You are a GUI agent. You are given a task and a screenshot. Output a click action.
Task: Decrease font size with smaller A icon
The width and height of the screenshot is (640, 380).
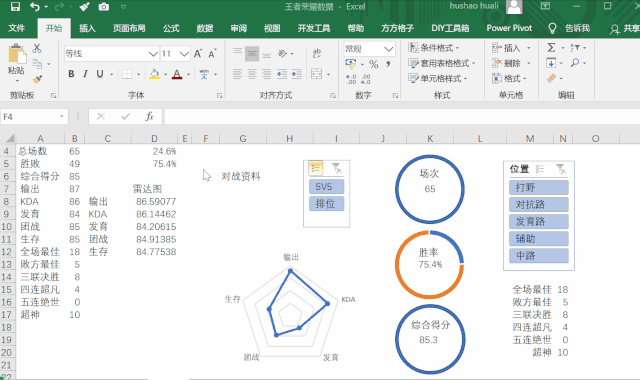[212, 53]
